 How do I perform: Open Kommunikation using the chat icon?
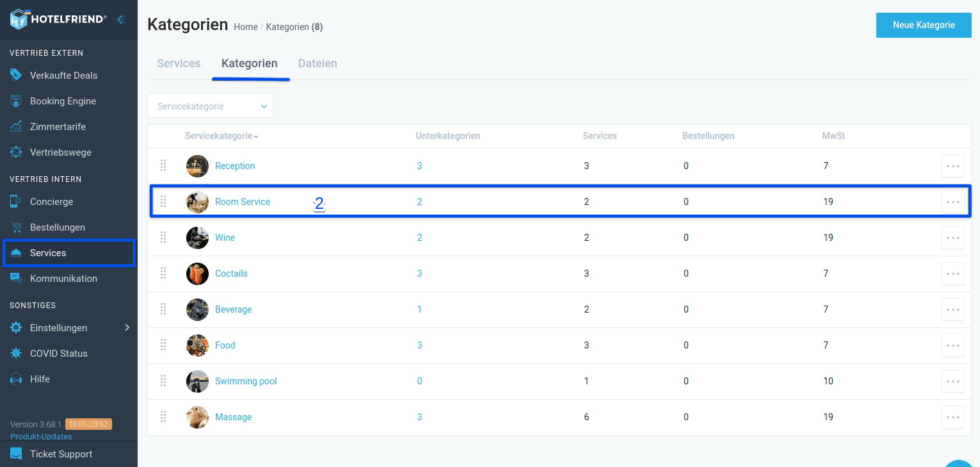coord(15,278)
